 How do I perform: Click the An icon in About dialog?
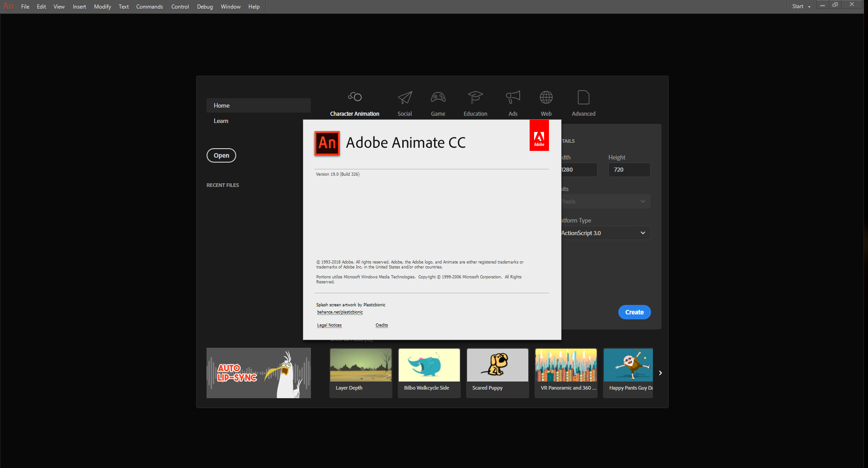(327, 143)
